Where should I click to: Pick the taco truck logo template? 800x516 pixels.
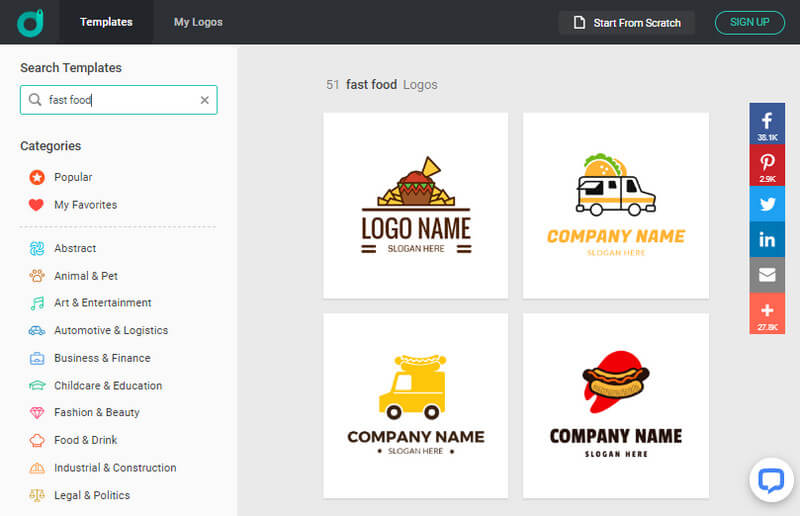[615, 205]
